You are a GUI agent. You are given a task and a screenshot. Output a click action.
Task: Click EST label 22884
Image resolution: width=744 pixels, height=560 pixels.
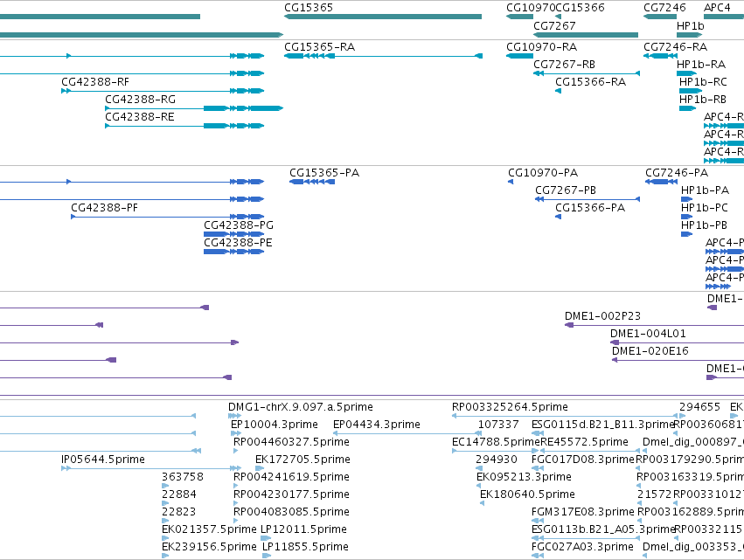tap(179, 494)
